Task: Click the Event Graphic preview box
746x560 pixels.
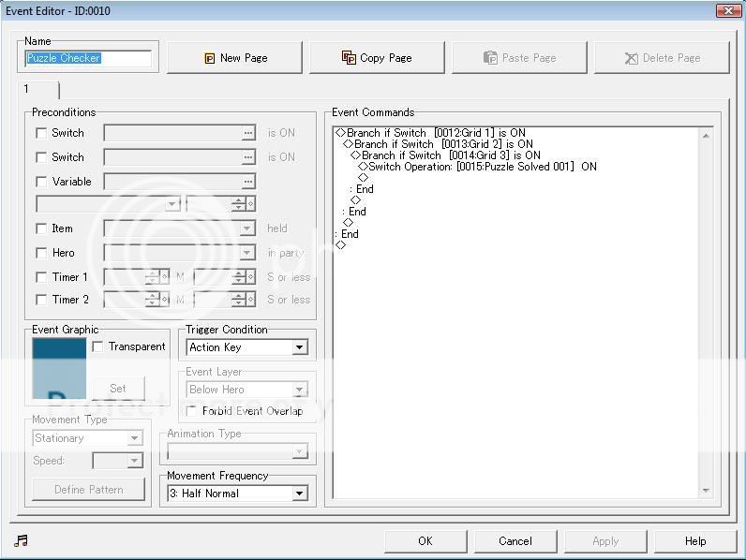Action: coord(59,370)
